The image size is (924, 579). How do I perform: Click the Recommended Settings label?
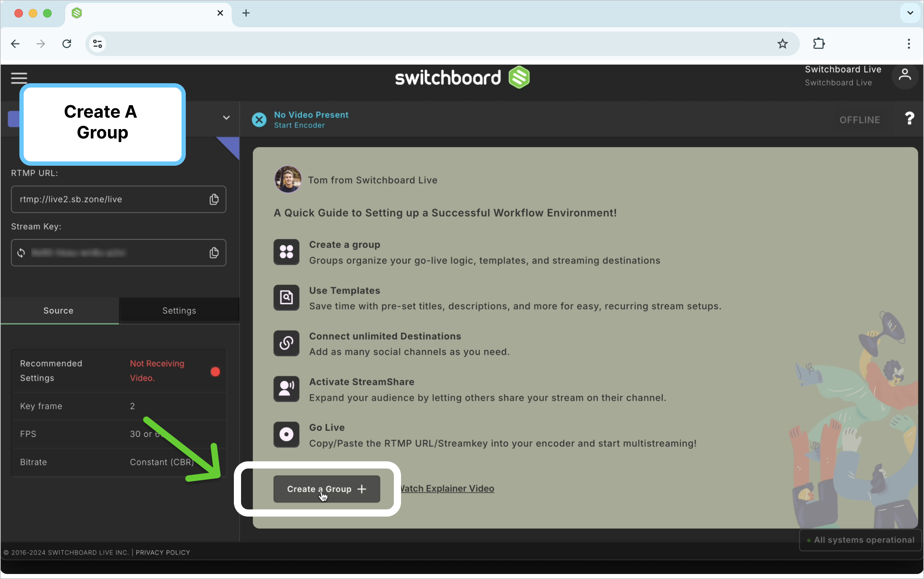(51, 371)
